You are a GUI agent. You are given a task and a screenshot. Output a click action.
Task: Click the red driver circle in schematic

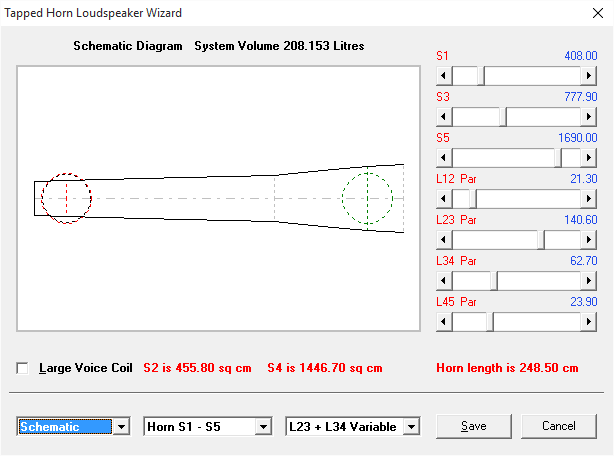(x=67, y=198)
